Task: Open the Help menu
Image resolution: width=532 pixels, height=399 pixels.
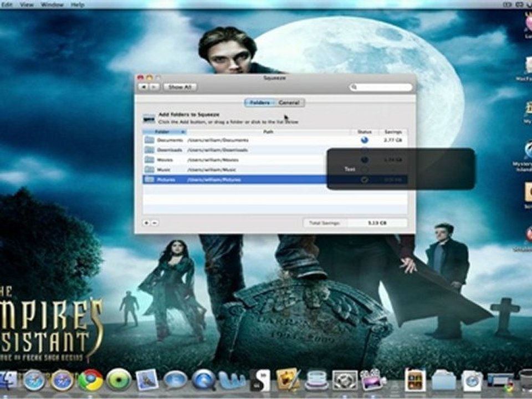Action: click(78, 5)
